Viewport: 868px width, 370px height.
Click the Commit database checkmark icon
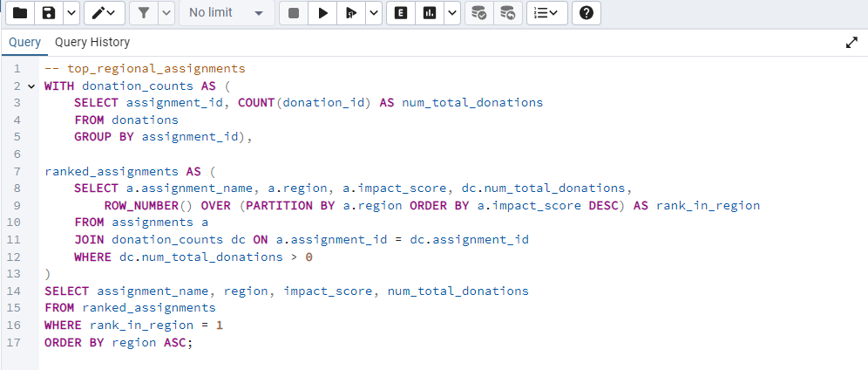pyautogui.click(x=478, y=13)
